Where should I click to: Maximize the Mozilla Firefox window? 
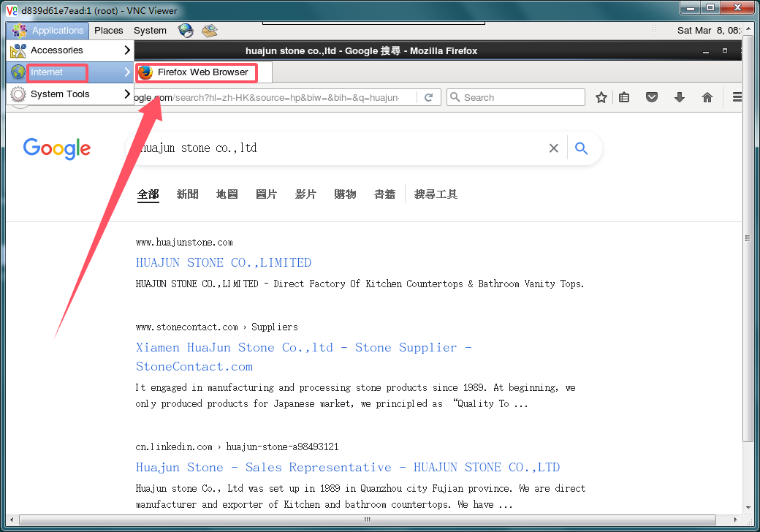(x=725, y=50)
